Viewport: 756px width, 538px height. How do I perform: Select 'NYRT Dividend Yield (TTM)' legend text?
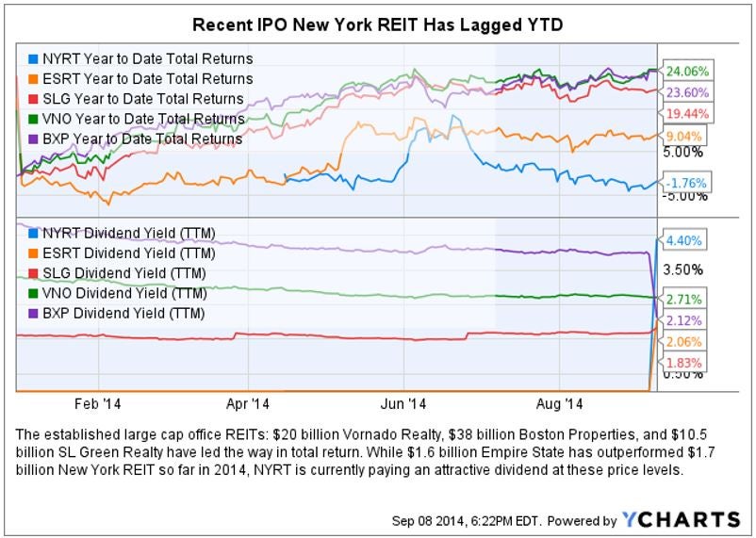(x=129, y=234)
